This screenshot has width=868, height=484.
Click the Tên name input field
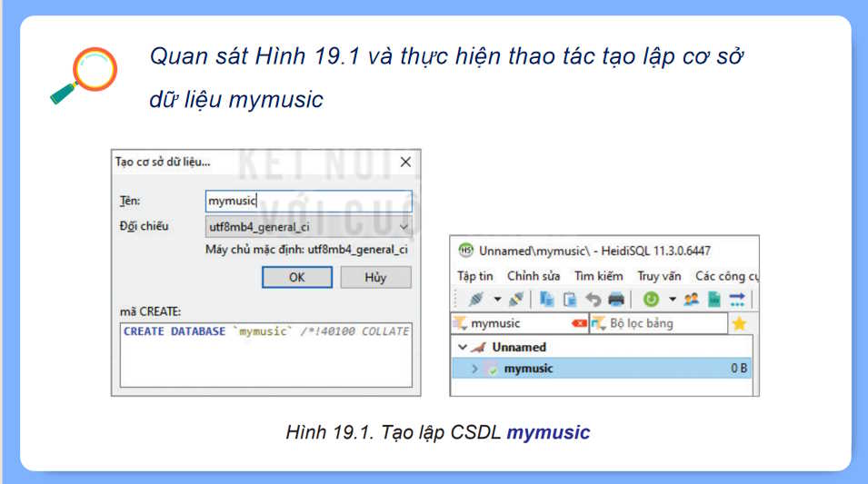coord(309,201)
